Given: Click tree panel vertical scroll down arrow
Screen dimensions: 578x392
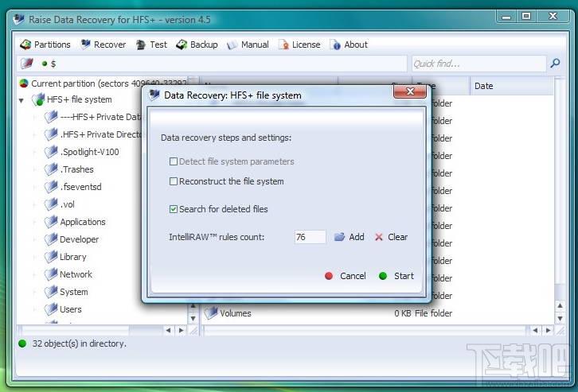Looking at the screenshot, I should tap(193, 318).
